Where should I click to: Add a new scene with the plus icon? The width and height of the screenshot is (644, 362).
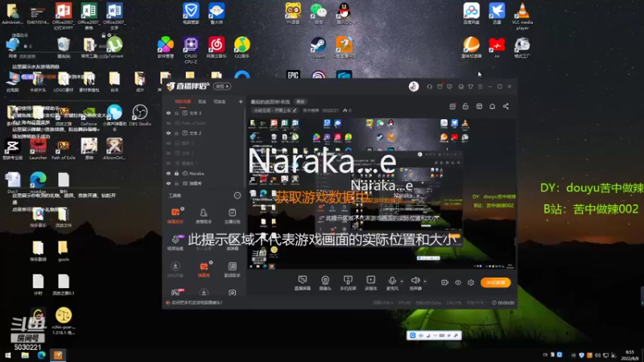(x=241, y=101)
